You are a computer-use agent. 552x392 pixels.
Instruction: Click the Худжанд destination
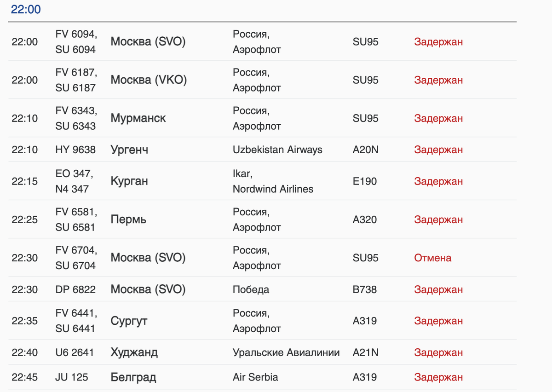(x=134, y=352)
